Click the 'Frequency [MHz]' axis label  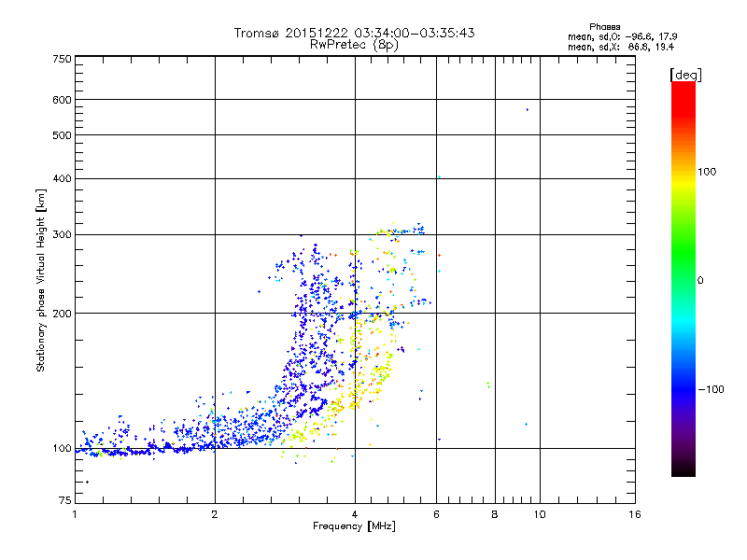point(354,526)
